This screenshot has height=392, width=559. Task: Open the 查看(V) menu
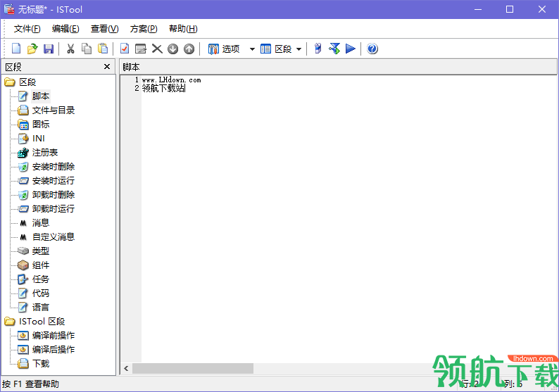point(104,29)
